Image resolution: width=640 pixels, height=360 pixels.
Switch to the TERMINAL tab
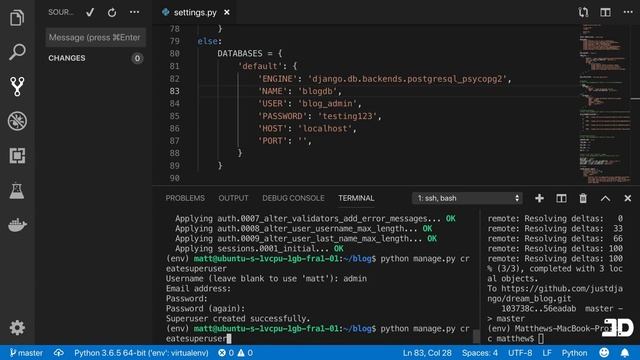[356, 198]
